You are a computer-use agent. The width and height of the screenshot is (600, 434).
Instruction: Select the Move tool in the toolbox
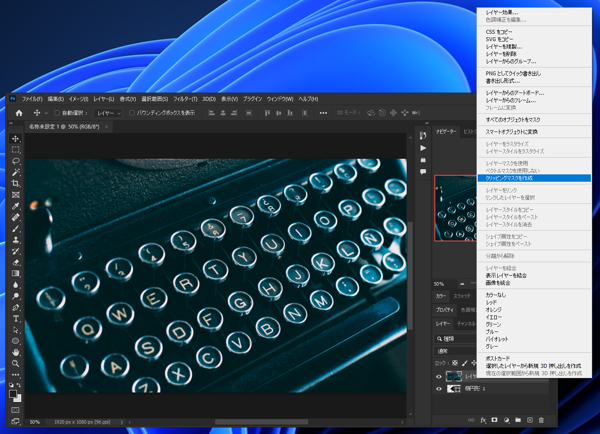(16, 139)
